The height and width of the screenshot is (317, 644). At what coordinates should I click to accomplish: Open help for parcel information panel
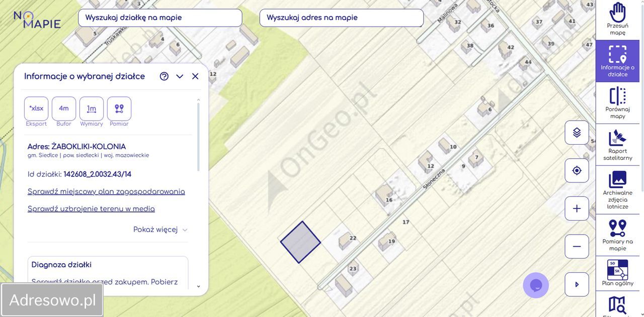[164, 76]
